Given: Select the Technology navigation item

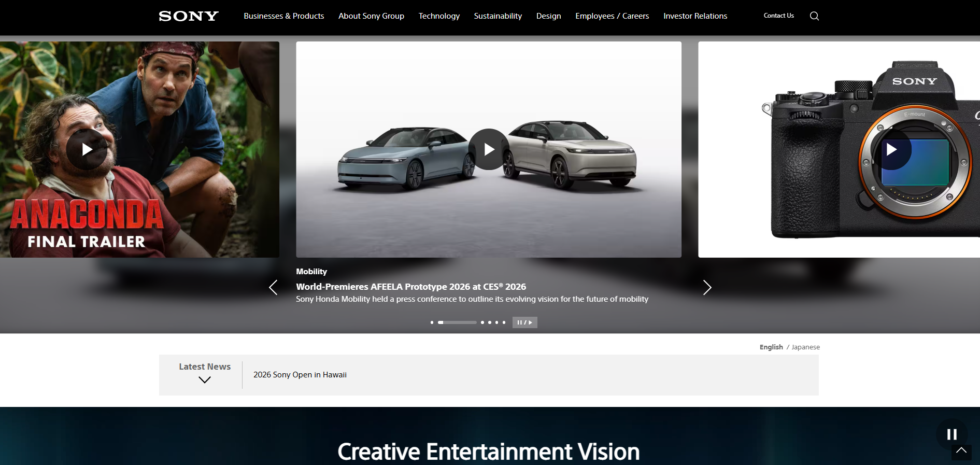Looking at the screenshot, I should coord(439,16).
